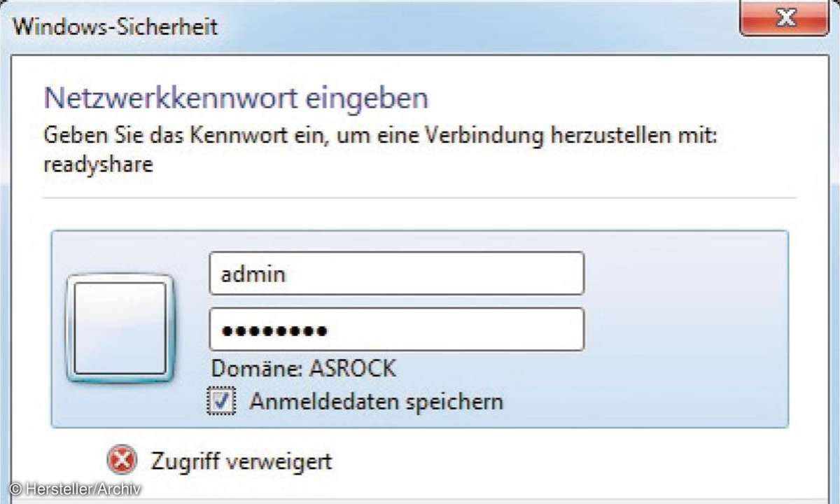Click blank area right of the error message

(x=560, y=462)
